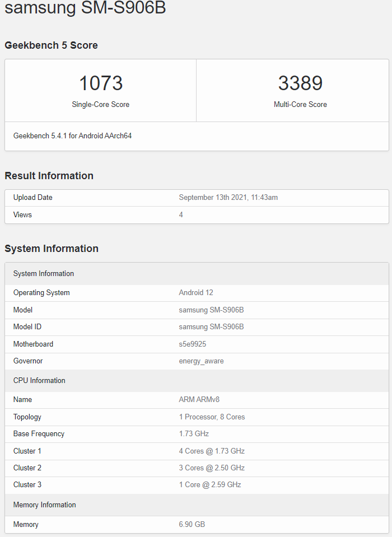Click the Views count 4
This screenshot has height=537, width=392.
point(181,214)
